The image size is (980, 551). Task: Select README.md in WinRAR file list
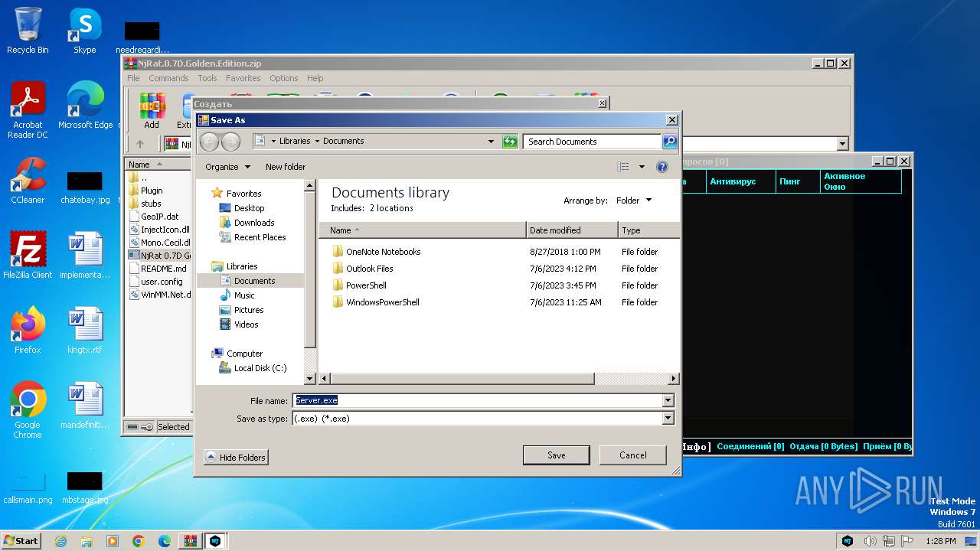click(x=163, y=269)
